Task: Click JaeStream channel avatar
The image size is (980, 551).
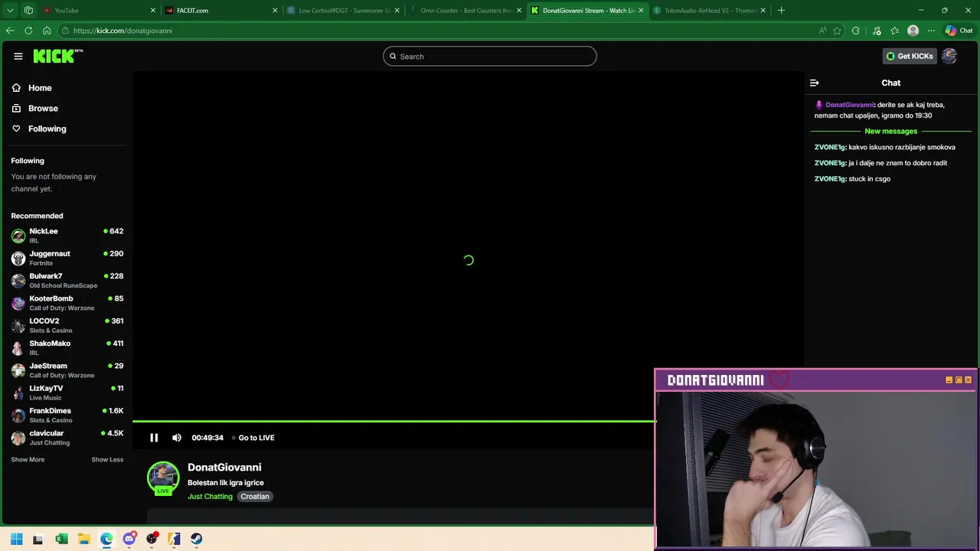Action: tap(18, 370)
